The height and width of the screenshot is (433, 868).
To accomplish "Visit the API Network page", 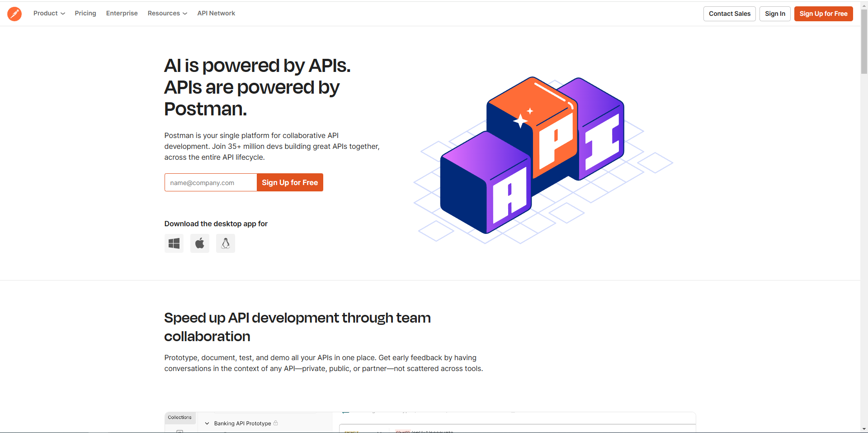I will [216, 13].
